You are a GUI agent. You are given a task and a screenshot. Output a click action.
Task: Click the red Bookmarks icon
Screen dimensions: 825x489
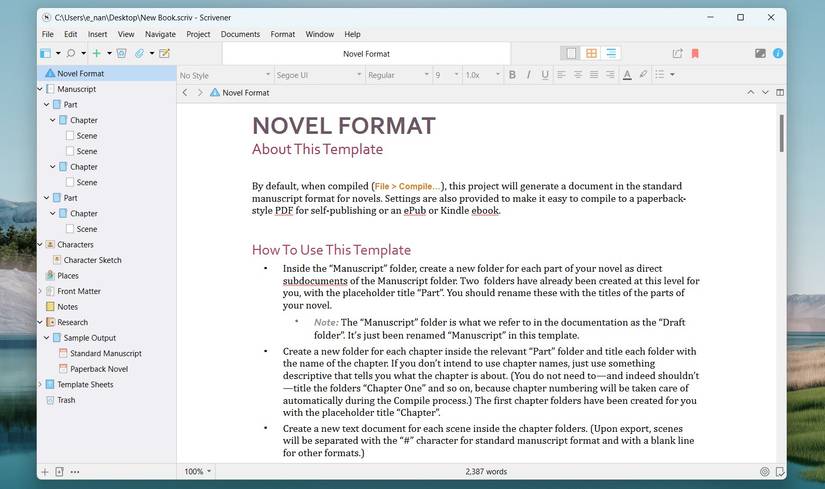(x=695, y=53)
